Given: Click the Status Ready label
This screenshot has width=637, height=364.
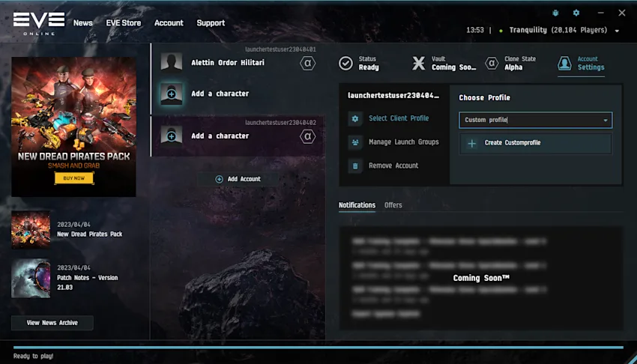Looking at the screenshot, I should (369, 64).
